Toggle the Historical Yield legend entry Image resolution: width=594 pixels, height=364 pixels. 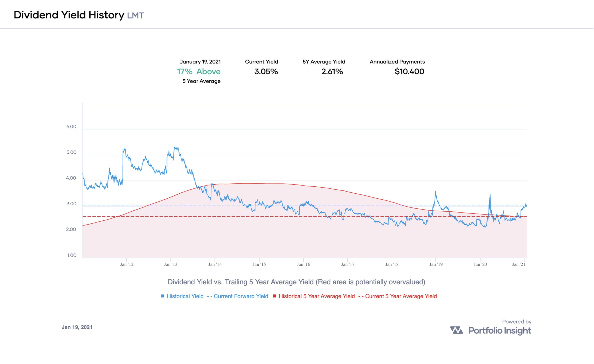(x=184, y=296)
